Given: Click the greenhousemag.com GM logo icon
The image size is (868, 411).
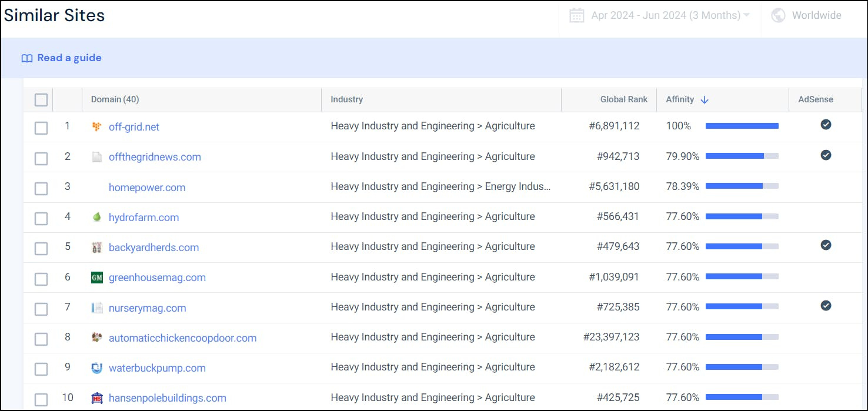Looking at the screenshot, I should pyautogui.click(x=97, y=277).
